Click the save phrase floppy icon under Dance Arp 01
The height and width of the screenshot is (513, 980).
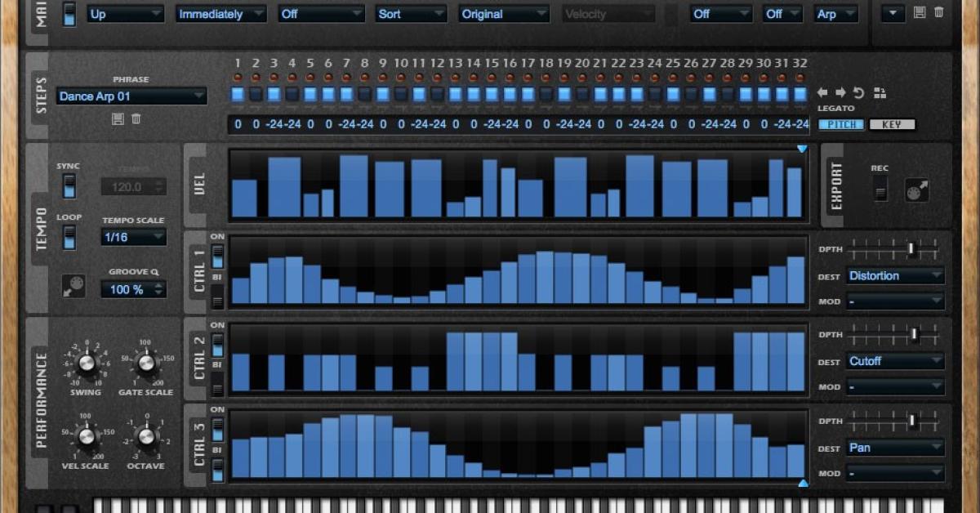pyautogui.click(x=118, y=119)
